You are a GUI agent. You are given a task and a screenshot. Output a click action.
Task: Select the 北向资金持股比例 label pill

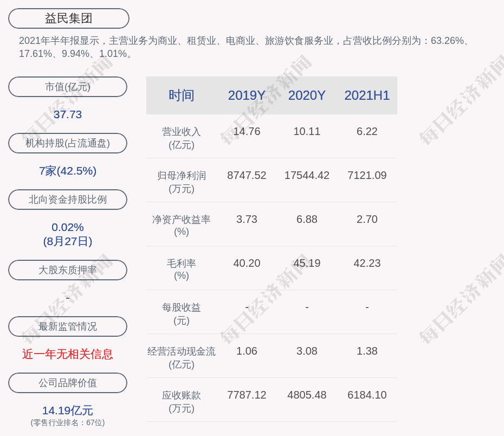click(68, 200)
